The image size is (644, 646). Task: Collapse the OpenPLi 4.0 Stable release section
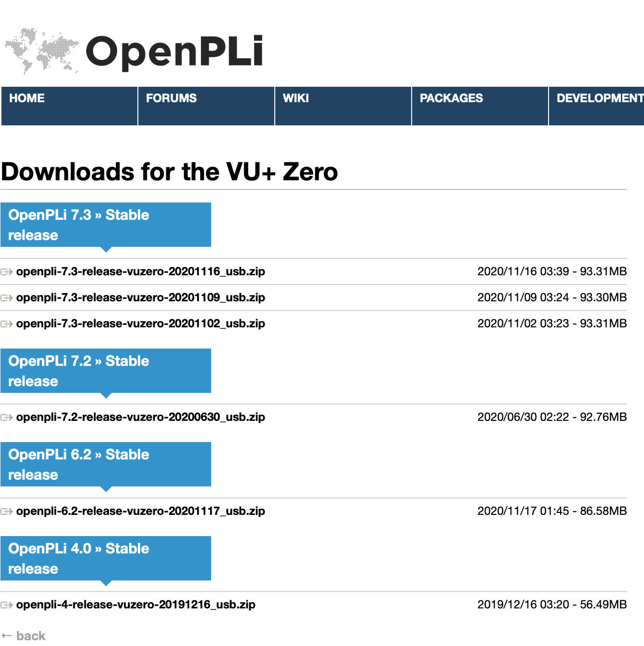click(106, 558)
